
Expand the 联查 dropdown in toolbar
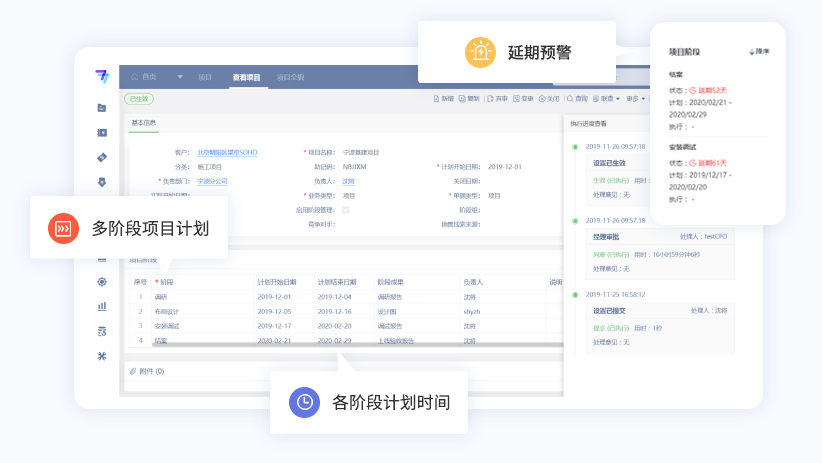pyautogui.click(x=606, y=99)
